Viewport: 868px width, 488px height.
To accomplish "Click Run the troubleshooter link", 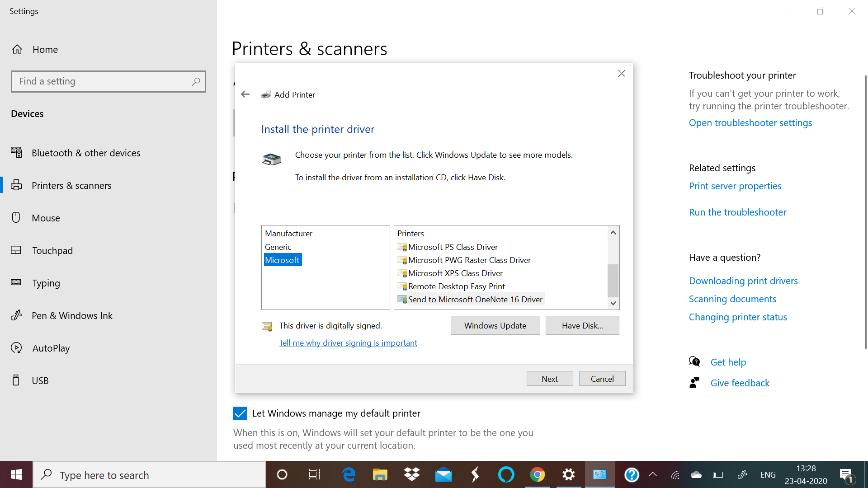I will (x=737, y=212).
